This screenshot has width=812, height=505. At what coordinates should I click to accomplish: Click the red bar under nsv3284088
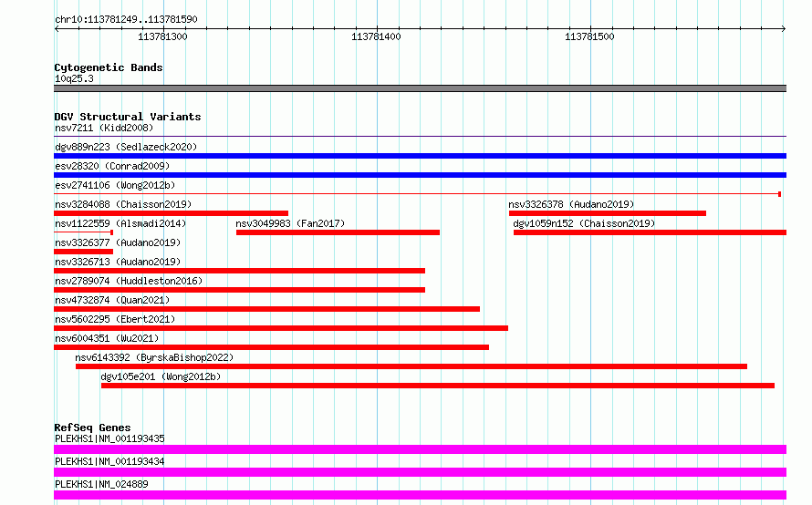point(171,213)
